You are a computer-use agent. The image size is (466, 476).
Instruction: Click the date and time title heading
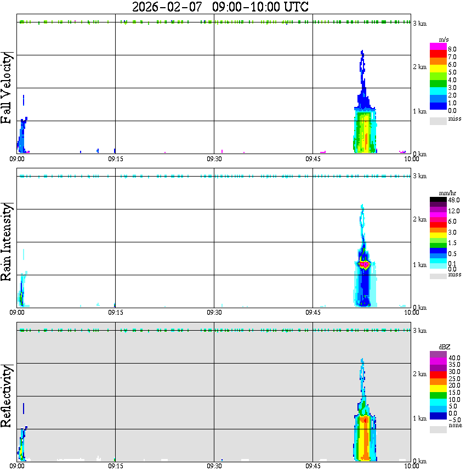(220, 7)
